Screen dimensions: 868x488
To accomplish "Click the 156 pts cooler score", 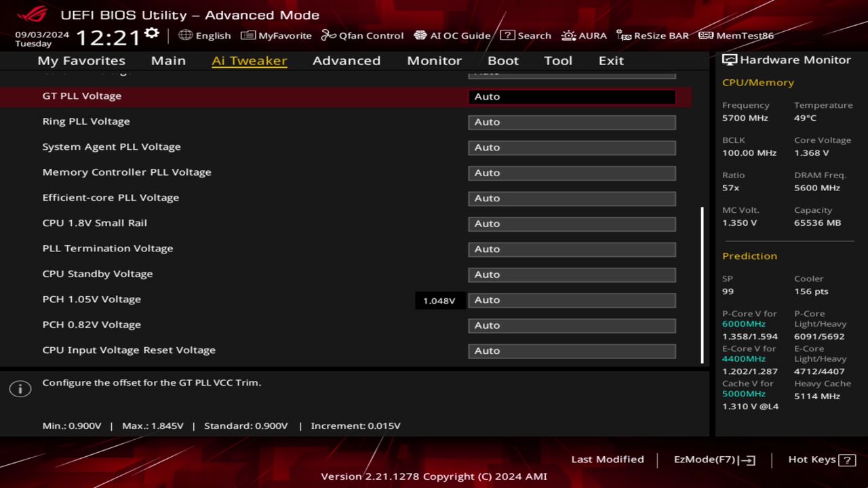I will (x=811, y=291).
